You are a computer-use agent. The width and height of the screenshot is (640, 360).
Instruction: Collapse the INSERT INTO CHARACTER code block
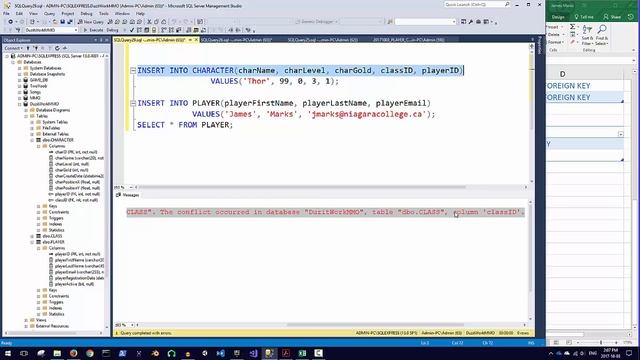(133, 71)
